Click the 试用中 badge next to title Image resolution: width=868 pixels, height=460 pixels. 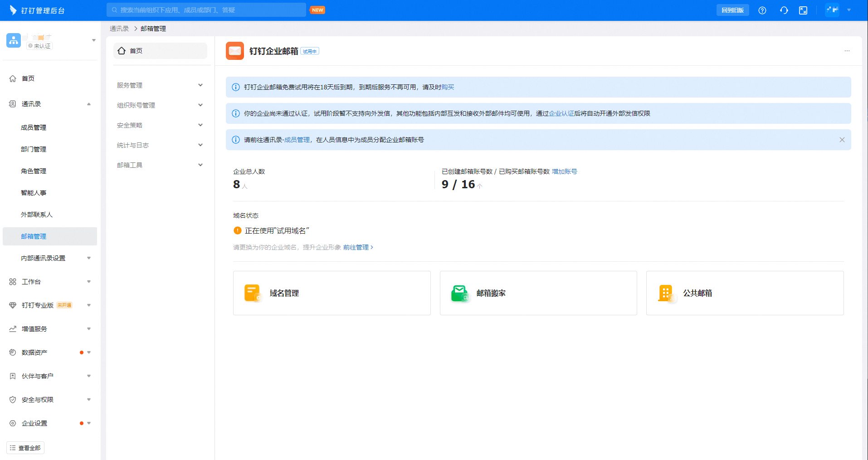click(310, 51)
